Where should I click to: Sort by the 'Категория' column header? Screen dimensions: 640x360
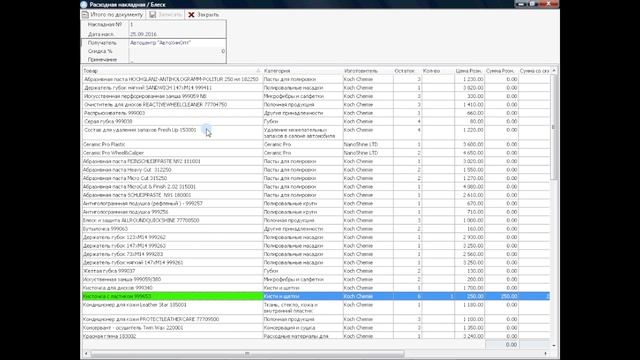pos(302,71)
